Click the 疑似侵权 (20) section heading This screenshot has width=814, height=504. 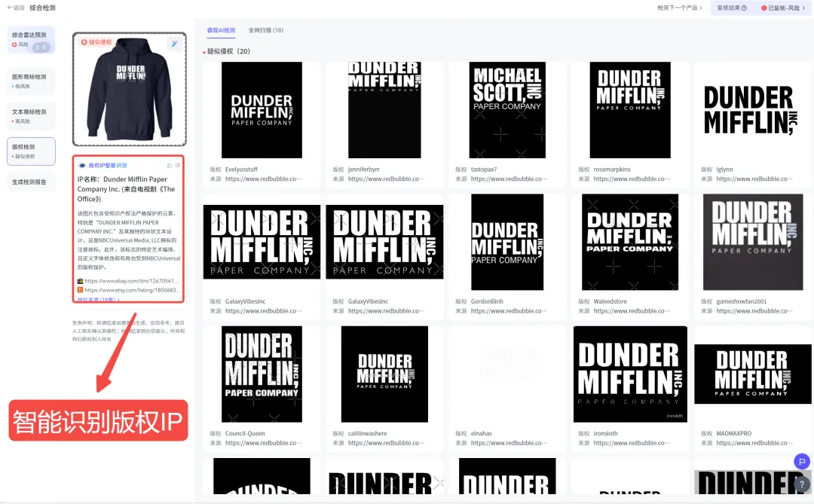click(x=228, y=51)
